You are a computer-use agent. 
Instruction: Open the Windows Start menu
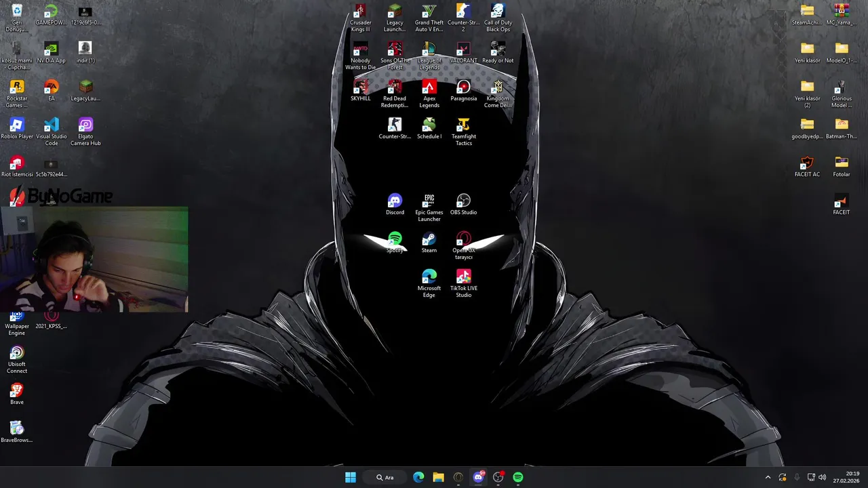[x=351, y=477]
